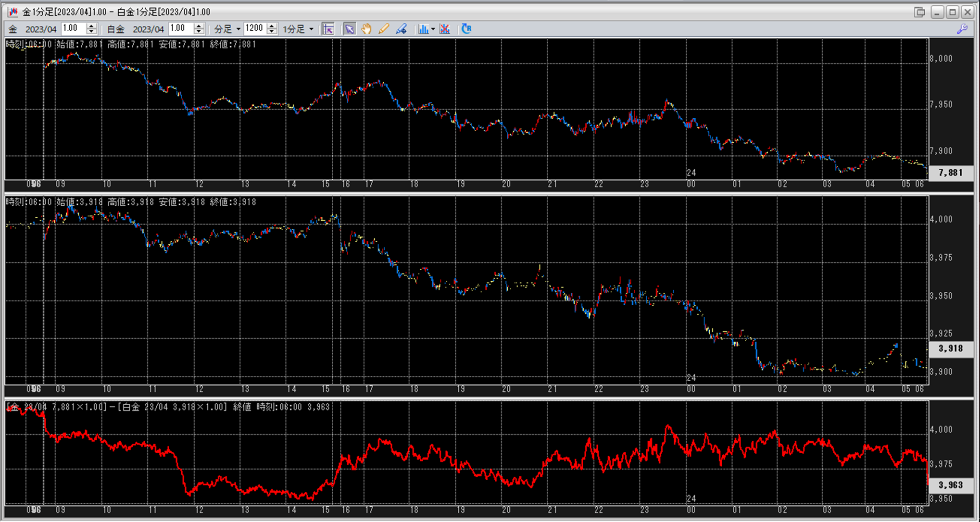Increase the 1200 bar count spinner
Image resolution: width=980 pixels, height=522 pixels.
click(x=272, y=26)
